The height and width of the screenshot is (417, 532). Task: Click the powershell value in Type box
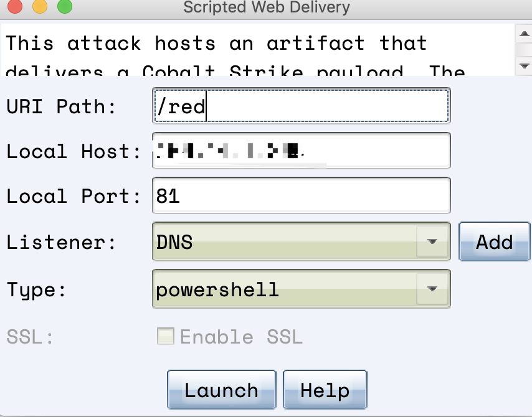[x=283, y=289]
